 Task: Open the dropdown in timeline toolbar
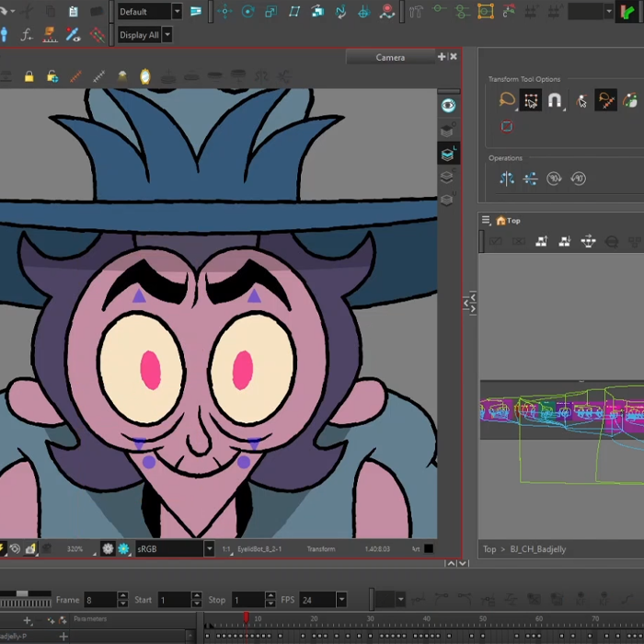pyautogui.click(x=401, y=600)
